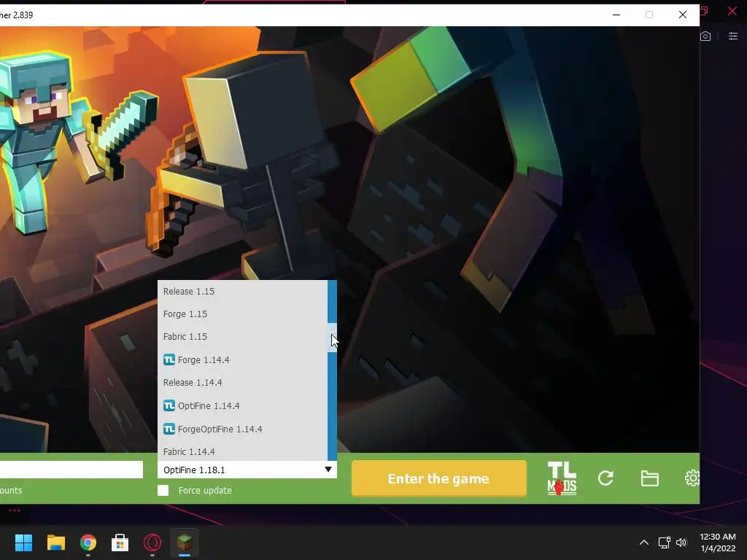
Task: Pick Fabric 1.14.4 from list
Action: tap(242, 452)
